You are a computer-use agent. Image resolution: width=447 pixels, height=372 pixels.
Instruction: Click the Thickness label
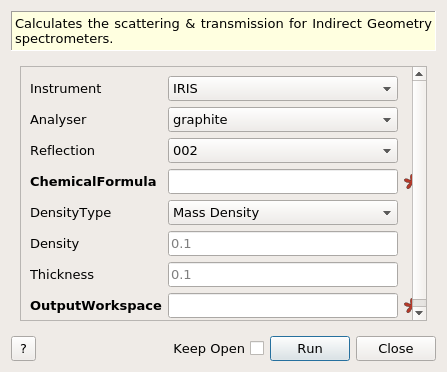click(62, 275)
